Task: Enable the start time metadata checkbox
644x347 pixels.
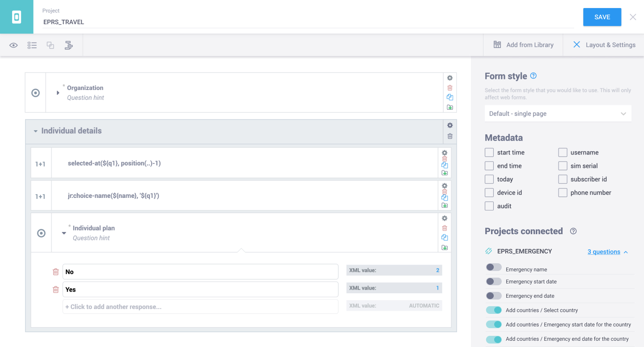Action: 489,152
